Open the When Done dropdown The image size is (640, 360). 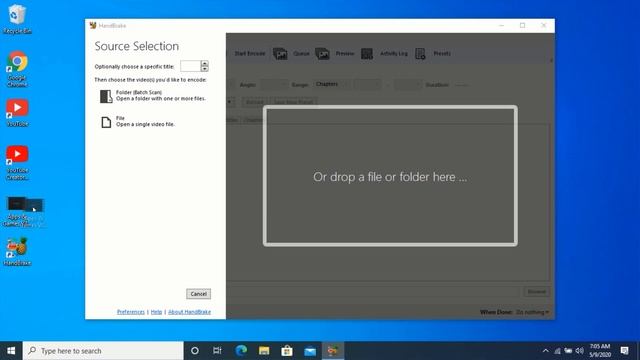(x=532, y=312)
